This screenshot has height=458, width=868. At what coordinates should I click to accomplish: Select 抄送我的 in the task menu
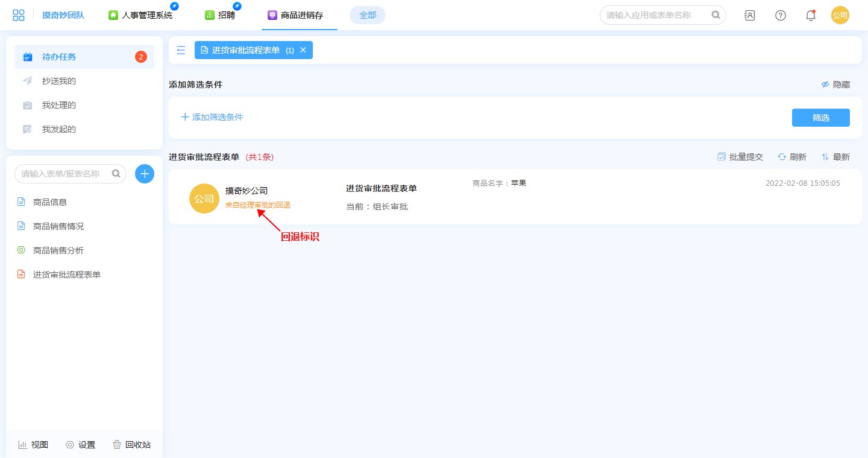59,81
